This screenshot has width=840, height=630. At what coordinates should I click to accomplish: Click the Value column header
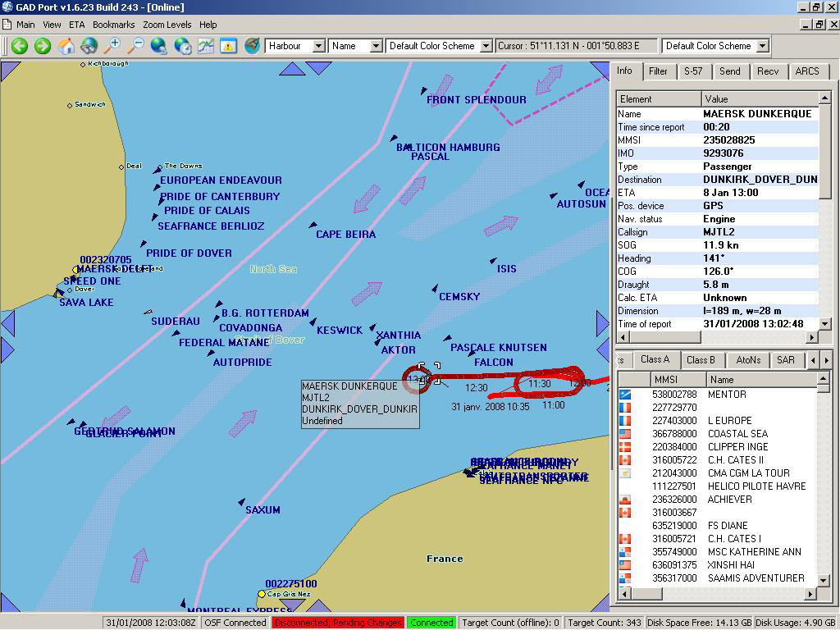(760, 99)
